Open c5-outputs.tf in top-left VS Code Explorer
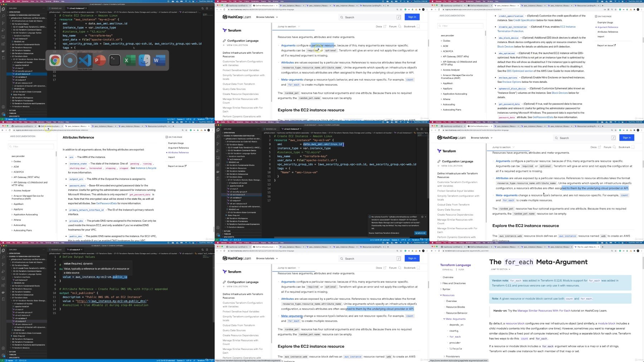The width and height of the screenshot is (644, 362). point(20,80)
